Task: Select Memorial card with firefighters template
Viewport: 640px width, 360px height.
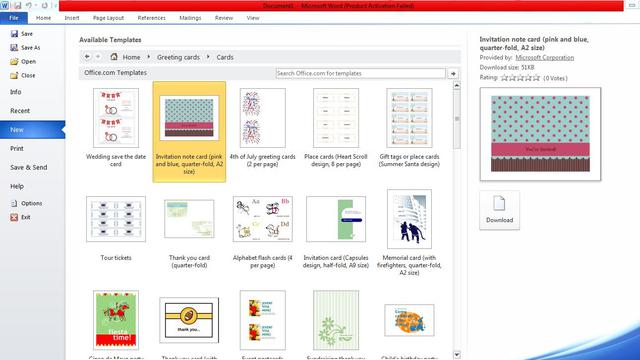Action: coord(409,233)
